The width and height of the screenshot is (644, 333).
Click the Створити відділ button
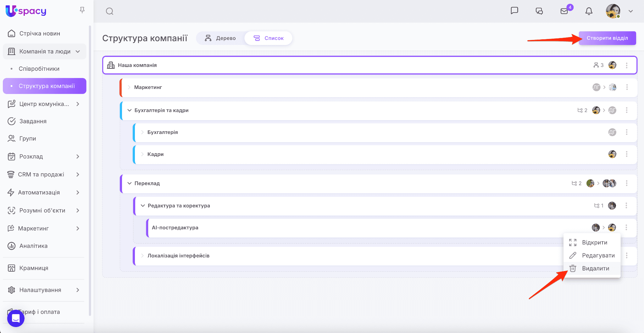pos(607,38)
